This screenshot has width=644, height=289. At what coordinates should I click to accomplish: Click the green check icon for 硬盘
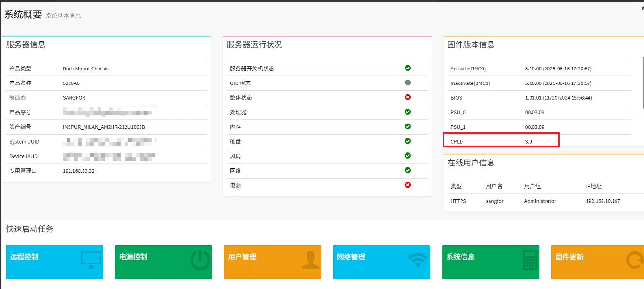pyautogui.click(x=407, y=141)
